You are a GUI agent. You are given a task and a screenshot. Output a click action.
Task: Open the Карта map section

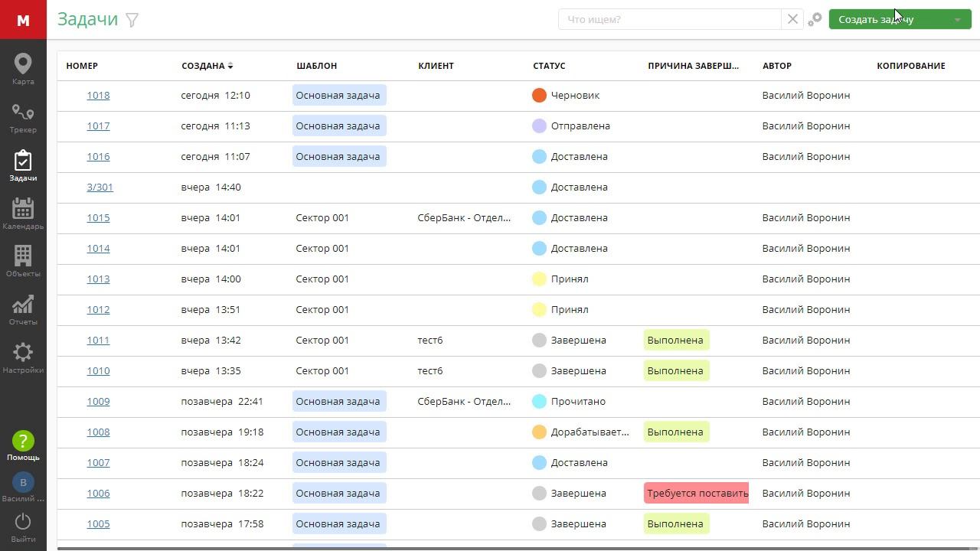pyautogui.click(x=23, y=69)
